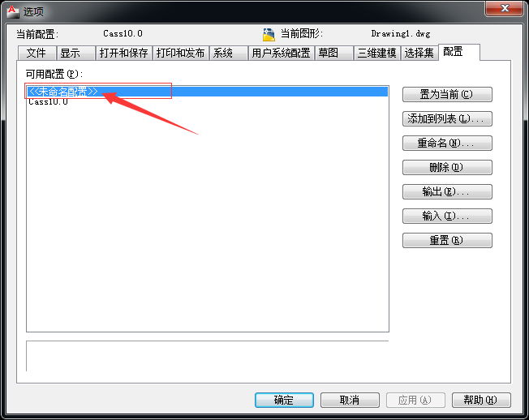Switch to the 选择集 tab
529x420 pixels.
(419, 53)
